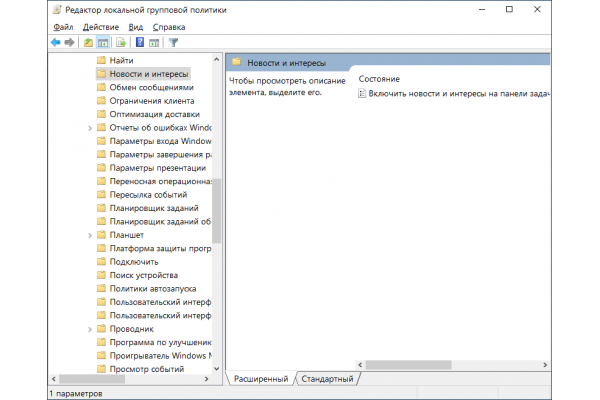The image size is (600, 400).
Task: Select the Пересылка событий folder
Action: 142,194
